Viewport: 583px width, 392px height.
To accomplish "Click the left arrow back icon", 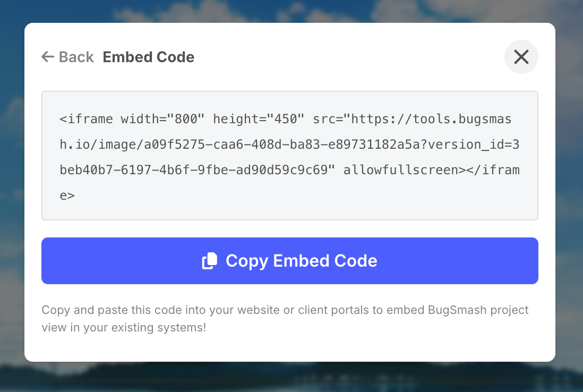I will pos(48,57).
